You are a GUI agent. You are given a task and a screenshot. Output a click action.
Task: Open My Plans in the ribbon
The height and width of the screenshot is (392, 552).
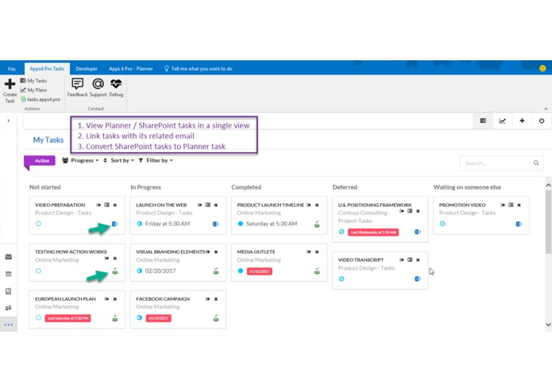pyautogui.click(x=33, y=90)
